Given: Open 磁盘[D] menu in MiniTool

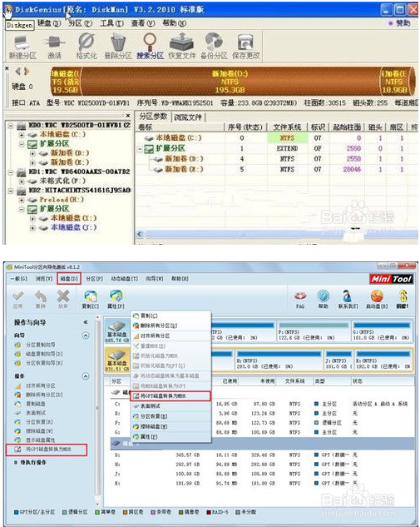Looking at the screenshot, I should [69, 279].
